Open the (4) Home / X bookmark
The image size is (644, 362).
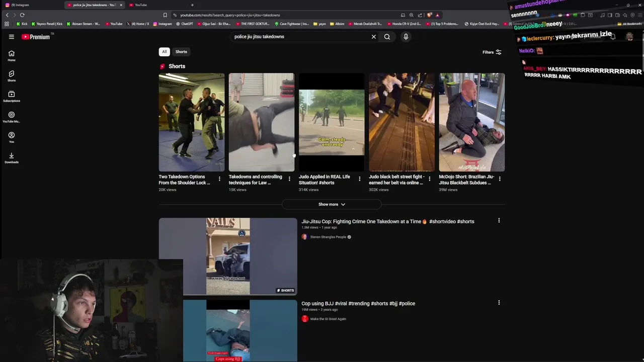tap(137, 24)
